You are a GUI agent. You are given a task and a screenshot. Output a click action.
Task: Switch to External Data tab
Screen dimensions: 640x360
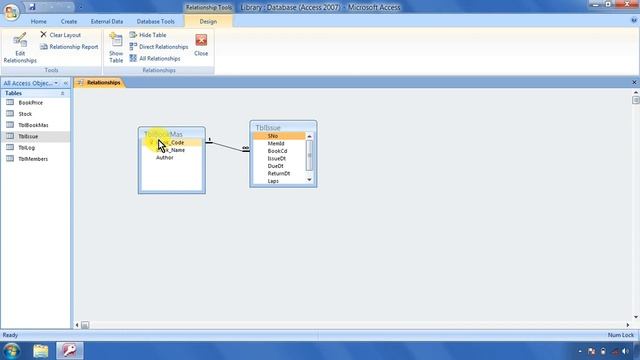pyautogui.click(x=107, y=21)
